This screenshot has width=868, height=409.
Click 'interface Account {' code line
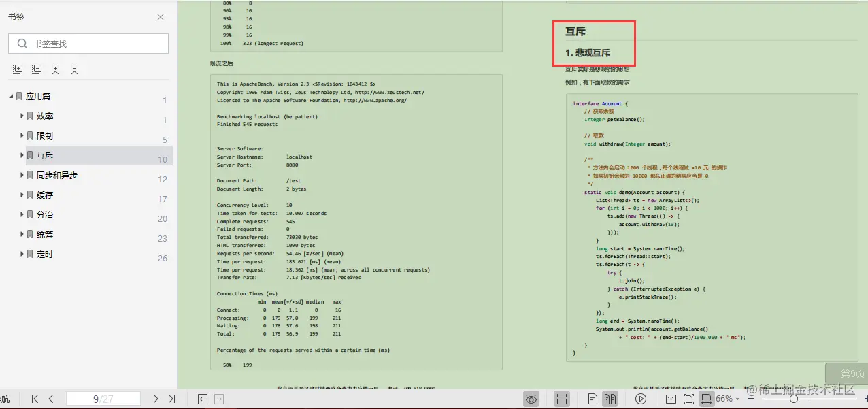[600, 104]
